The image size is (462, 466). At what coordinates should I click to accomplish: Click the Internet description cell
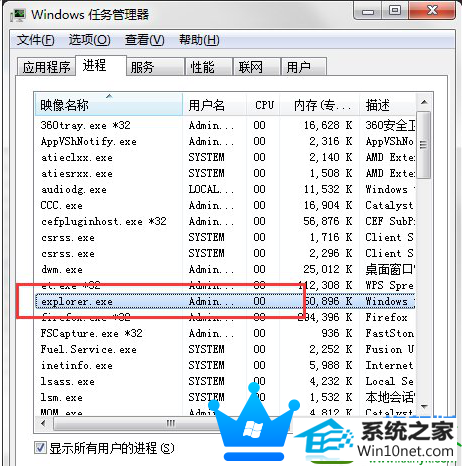(389, 365)
